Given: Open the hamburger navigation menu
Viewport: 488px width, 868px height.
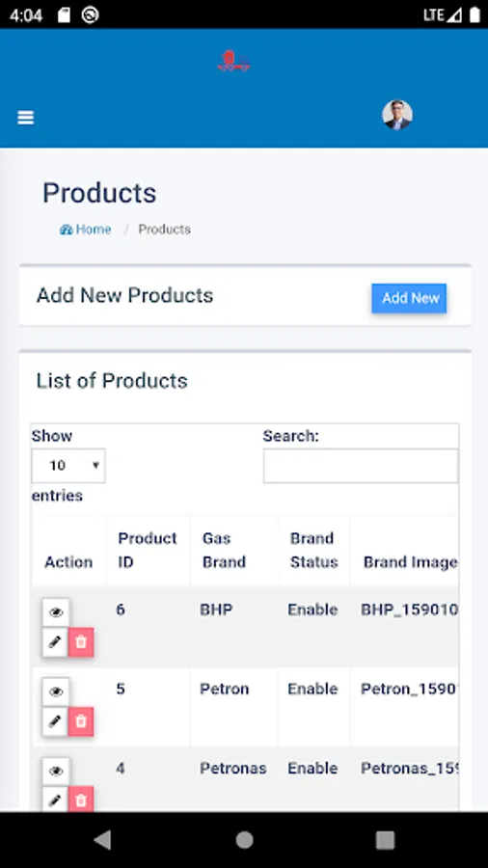Looking at the screenshot, I should 25,118.
